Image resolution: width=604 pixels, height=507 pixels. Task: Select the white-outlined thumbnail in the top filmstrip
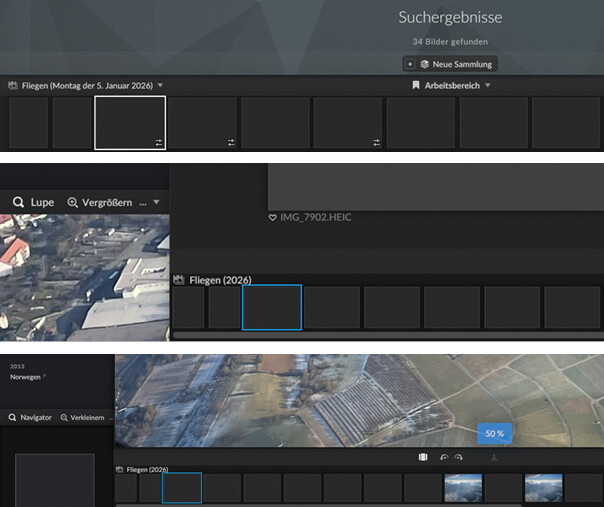coord(130,123)
